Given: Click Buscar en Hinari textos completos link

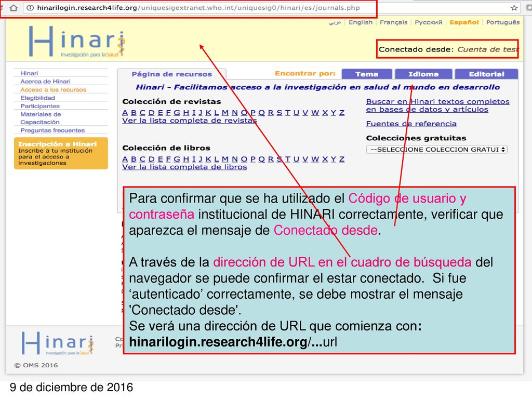Looking at the screenshot, I should tap(437, 105).
